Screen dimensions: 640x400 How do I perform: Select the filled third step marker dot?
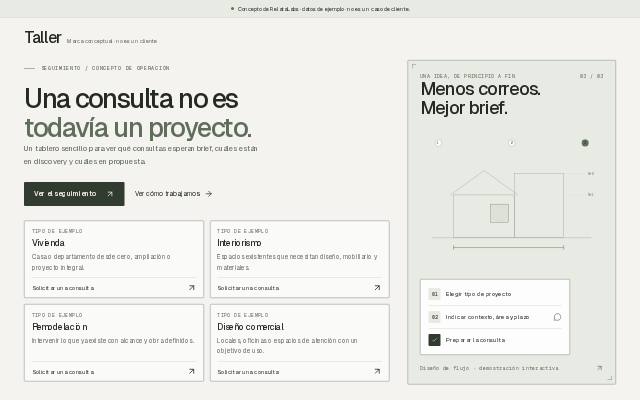click(585, 143)
